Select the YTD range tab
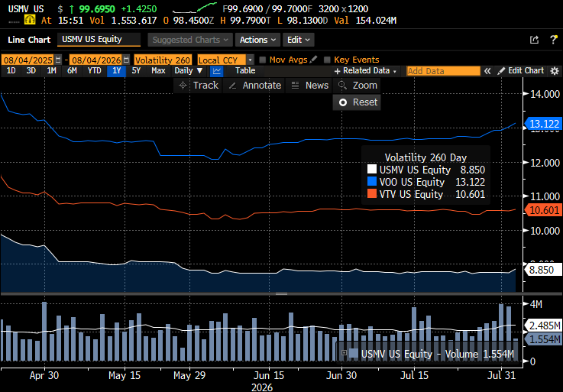Viewport: 563px width, 392px height. pos(95,71)
